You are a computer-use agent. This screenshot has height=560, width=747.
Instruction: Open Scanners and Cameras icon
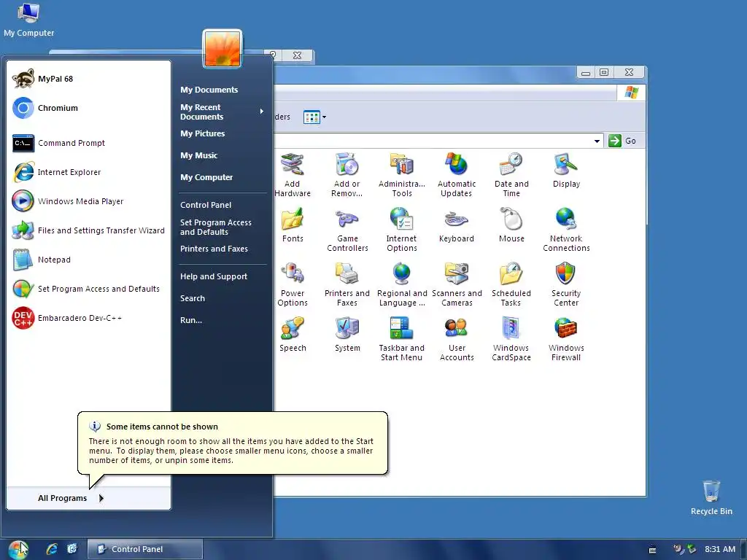click(457, 284)
